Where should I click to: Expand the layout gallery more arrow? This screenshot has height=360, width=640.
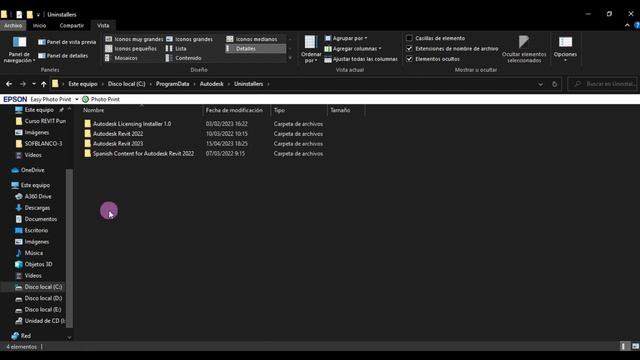pyautogui.click(x=290, y=58)
